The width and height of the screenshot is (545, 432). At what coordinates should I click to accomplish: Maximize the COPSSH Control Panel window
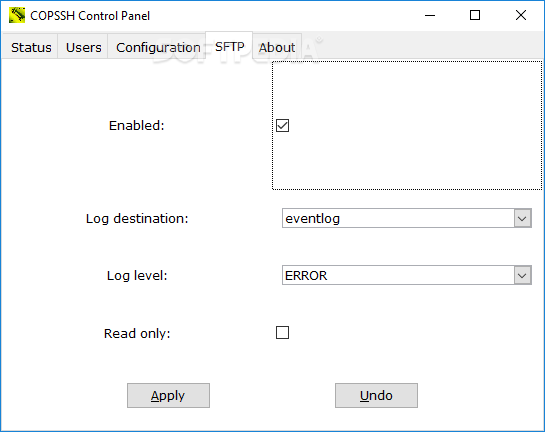475,15
